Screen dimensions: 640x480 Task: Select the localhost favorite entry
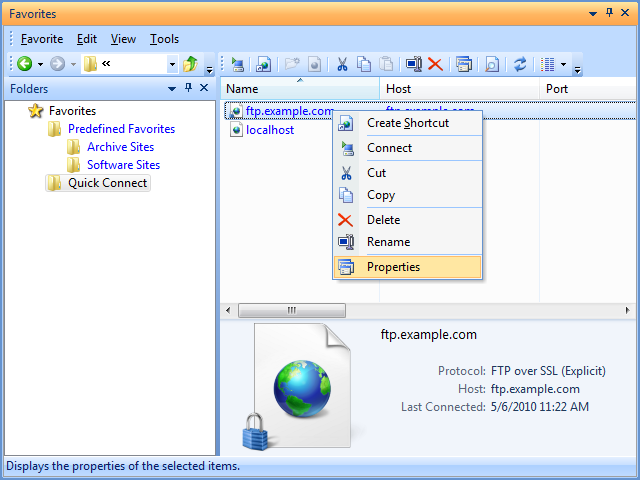tap(269, 130)
